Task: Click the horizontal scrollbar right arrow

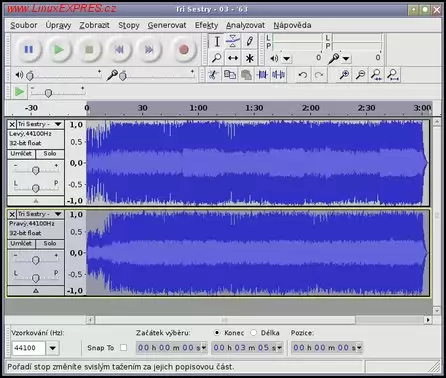Action: 428,320
